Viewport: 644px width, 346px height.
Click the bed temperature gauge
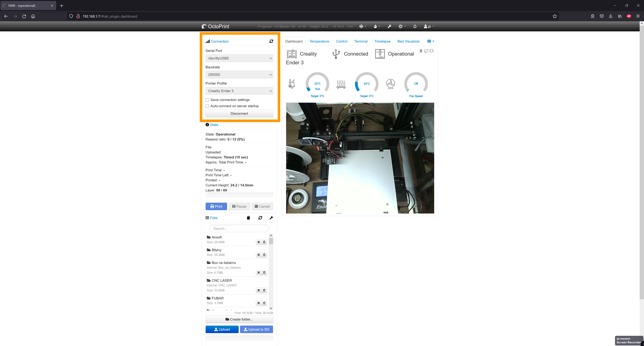[366, 84]
